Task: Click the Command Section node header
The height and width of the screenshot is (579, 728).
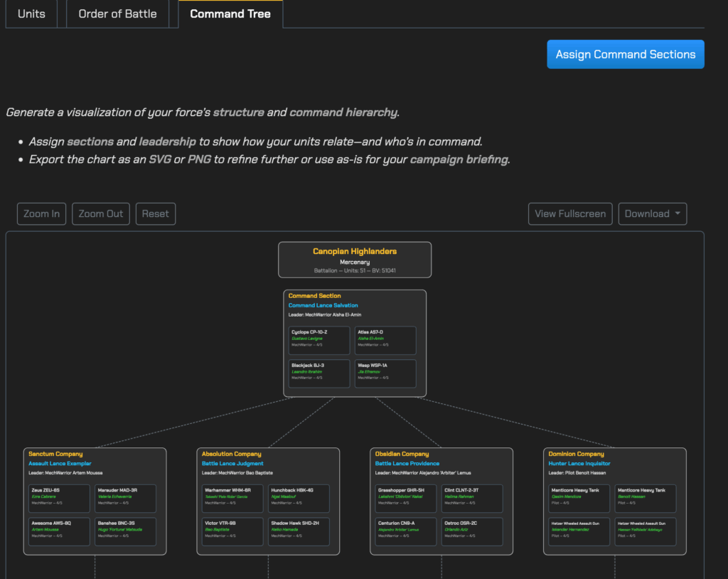Action: tap(314, 296)
